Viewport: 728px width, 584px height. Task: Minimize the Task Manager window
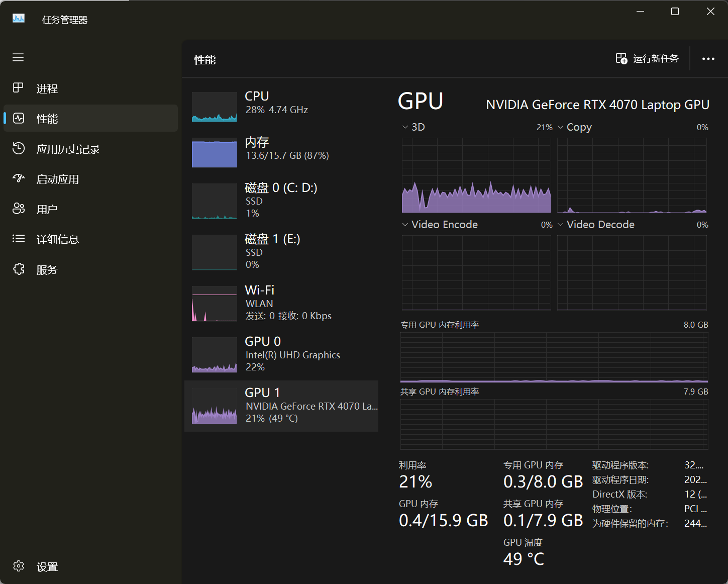[640, 11]
